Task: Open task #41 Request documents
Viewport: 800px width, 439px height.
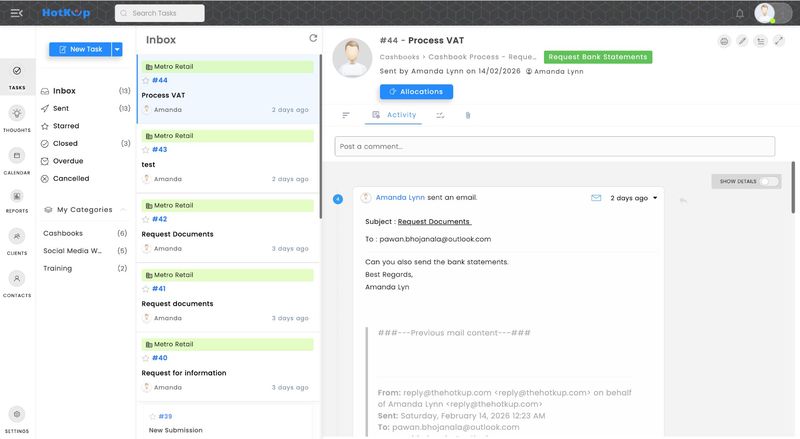Action: (x=228, y=298)
